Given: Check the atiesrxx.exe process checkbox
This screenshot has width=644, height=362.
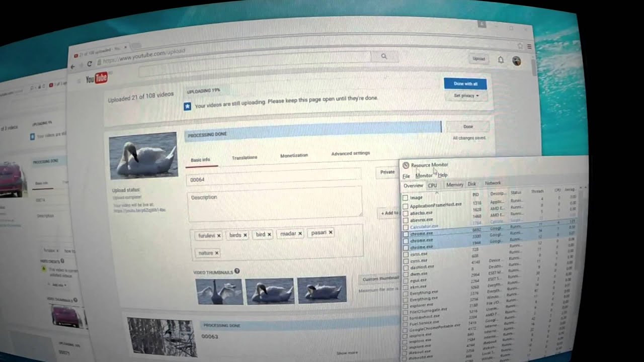Looking at the screenshot, I should 405,220.
